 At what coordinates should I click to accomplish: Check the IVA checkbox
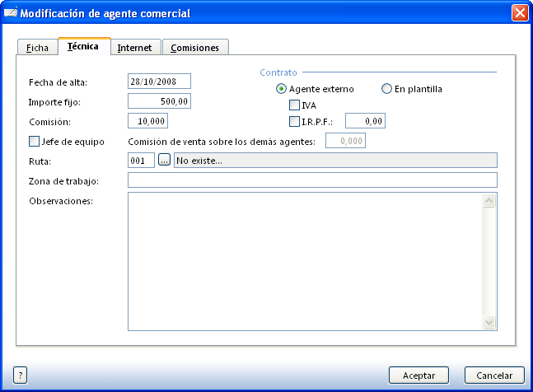point(295,105)
